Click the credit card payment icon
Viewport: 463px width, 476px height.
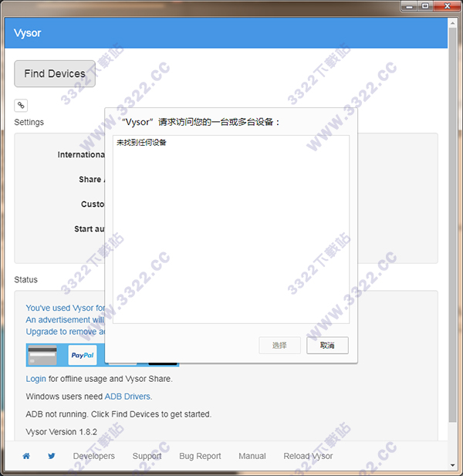(42, 355)
